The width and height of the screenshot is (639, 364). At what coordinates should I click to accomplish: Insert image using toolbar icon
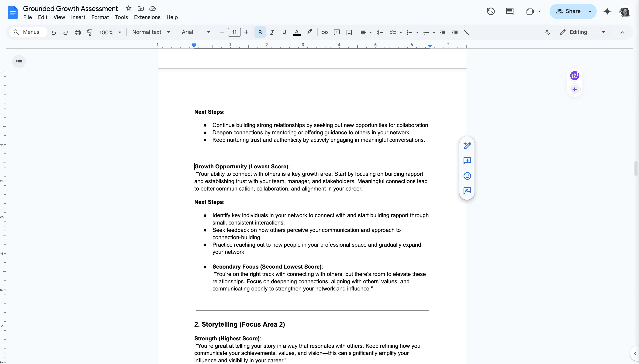point(349,32)
